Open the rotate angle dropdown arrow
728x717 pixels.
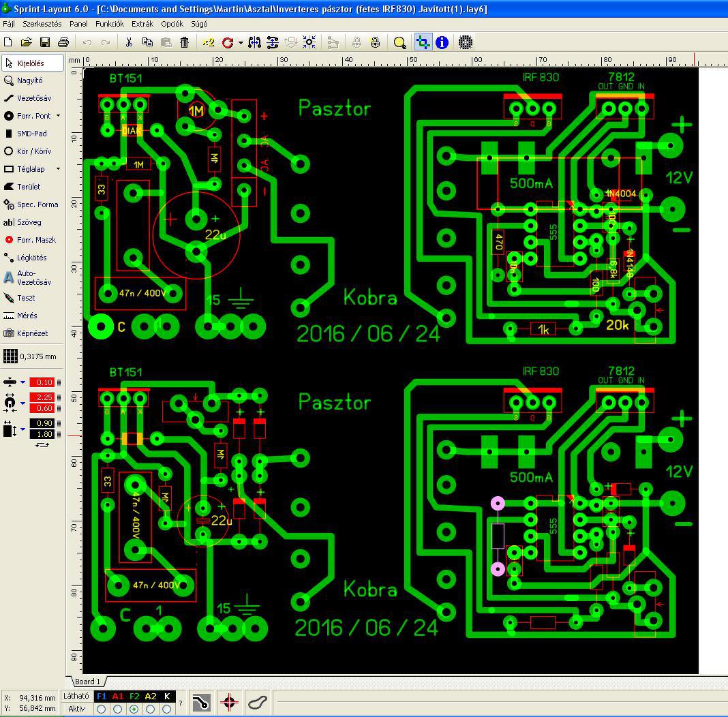tap(241, 43)
